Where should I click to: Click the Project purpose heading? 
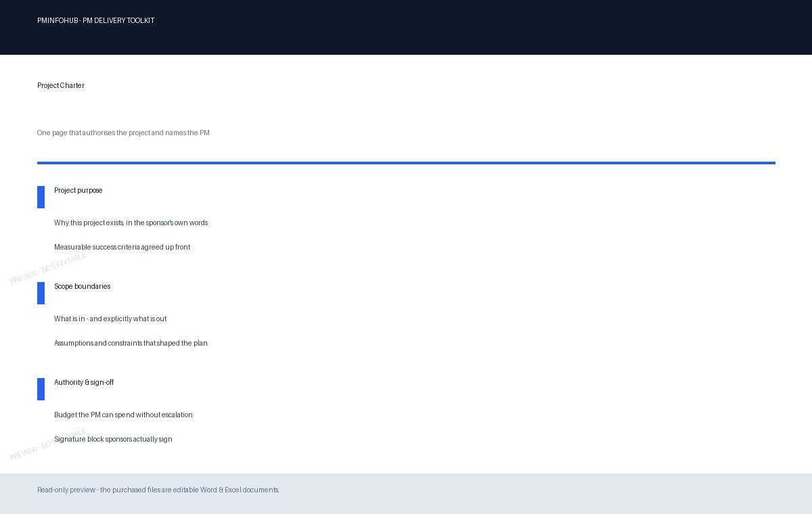tap(78, 190)
